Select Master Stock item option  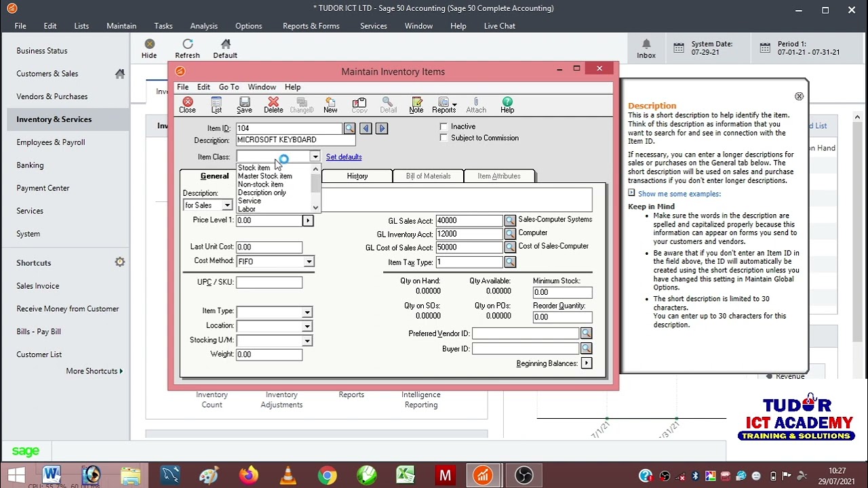(264, 176)
